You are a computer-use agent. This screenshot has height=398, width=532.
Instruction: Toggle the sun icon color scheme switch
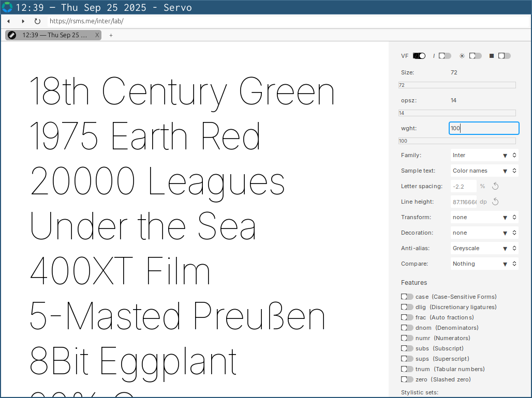click(x=476, y=56)
